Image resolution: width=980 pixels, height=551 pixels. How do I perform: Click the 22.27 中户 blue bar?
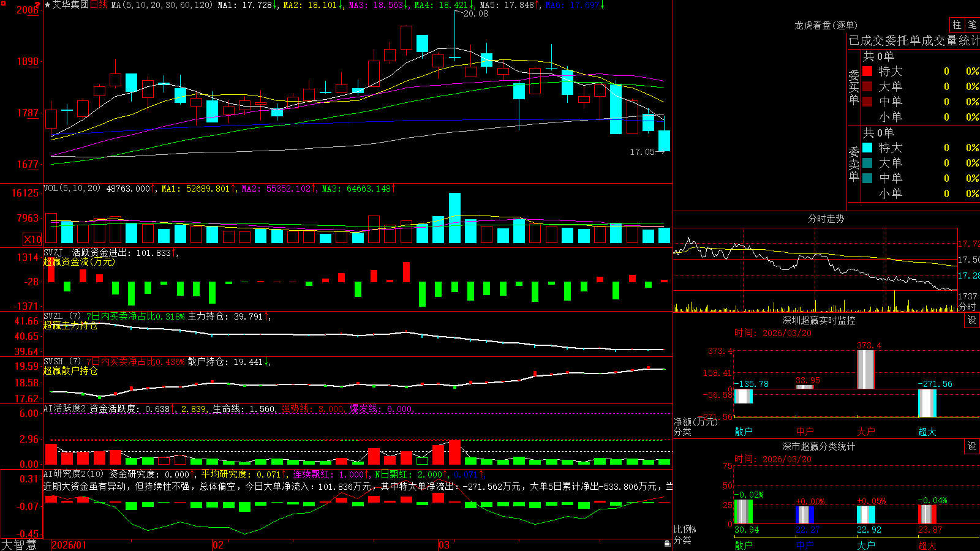804,515
